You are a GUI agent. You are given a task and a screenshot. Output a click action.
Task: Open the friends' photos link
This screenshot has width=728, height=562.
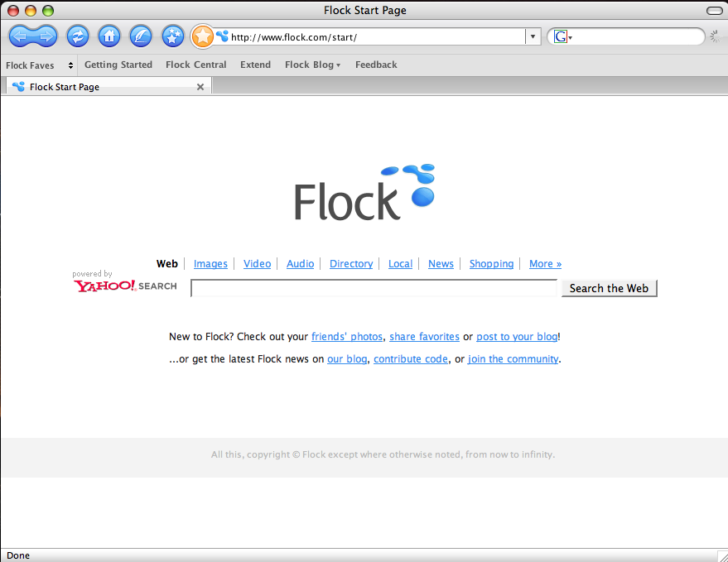pyautogui.click(x=347, y=337)
